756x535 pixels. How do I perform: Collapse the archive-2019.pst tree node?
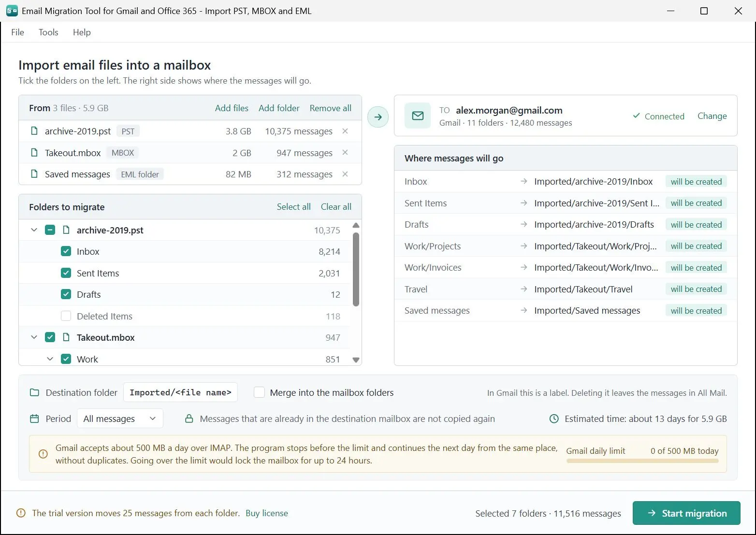click(x=34, y=230)
